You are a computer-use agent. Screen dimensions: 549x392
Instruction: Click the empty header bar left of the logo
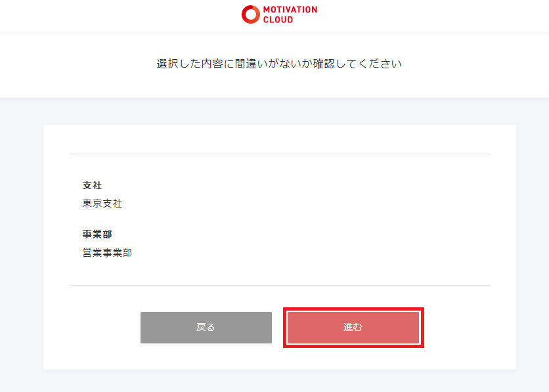118,15
